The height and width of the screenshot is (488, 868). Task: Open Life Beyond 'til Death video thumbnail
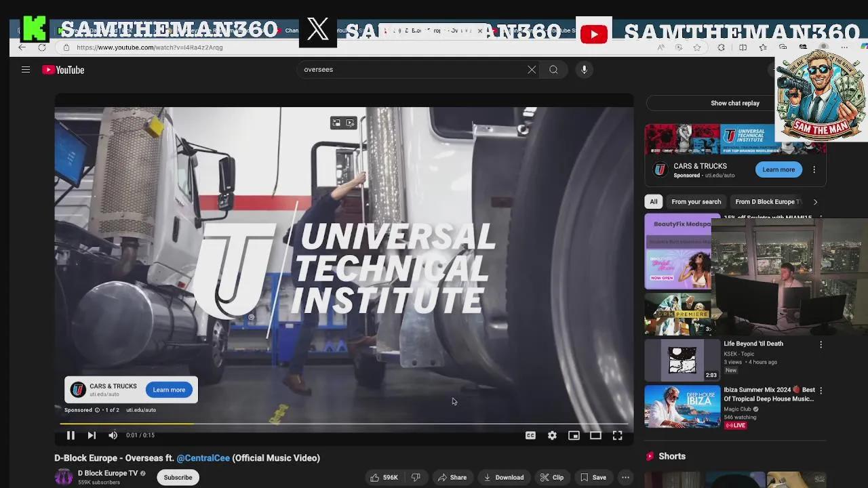click(x=682, y=360)
